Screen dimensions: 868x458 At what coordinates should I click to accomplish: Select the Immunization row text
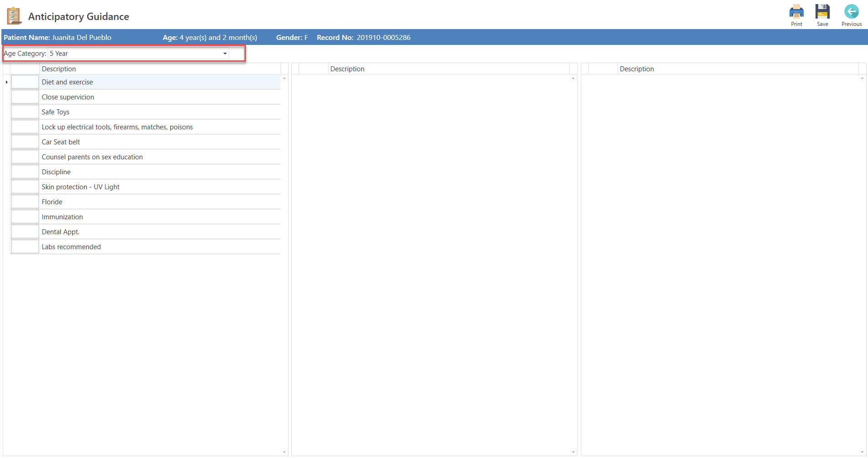click(62, 217)
